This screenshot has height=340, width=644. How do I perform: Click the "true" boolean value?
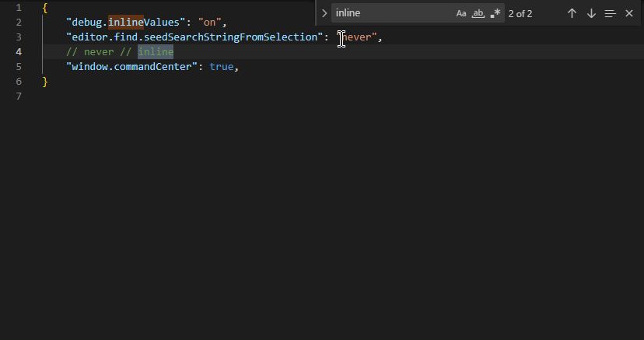tap(222, 67)
